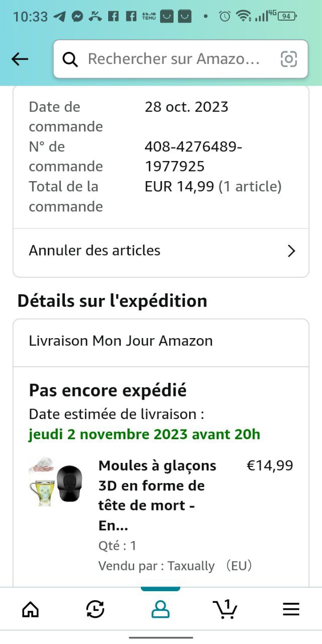Open the buy-again history icon
This screenshot has height=644, width=322.
coord(95,609)
